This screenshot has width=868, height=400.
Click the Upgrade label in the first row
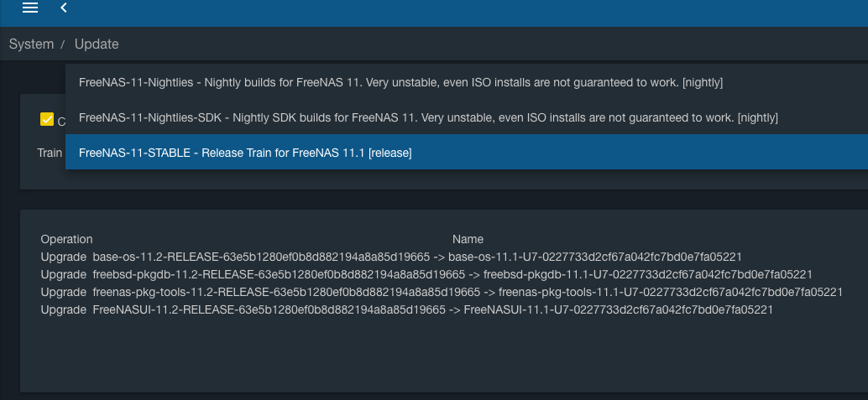pyautogui.click(x=63, y=257)
